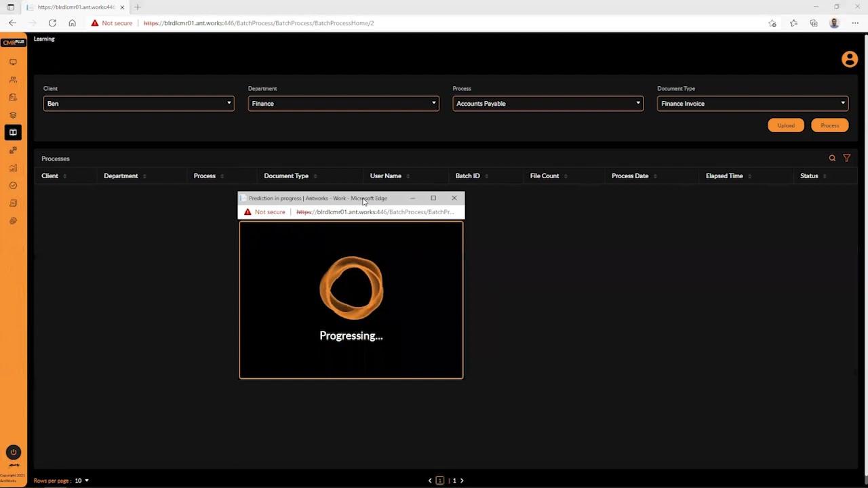Open the gear cog sidebar icon
The width and height of the screenshot is (868, 488).
(13, 220)
